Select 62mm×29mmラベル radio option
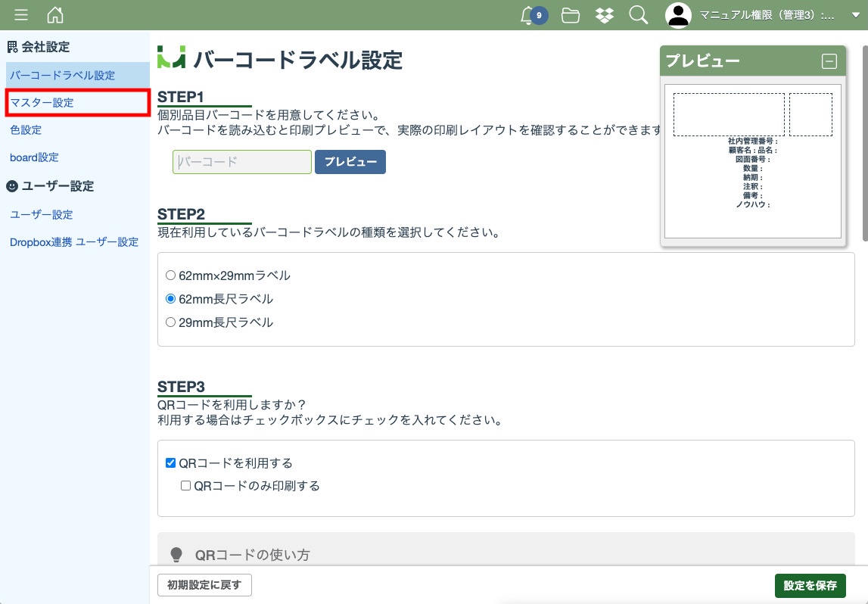868x604 pixels. coord(170,276)
